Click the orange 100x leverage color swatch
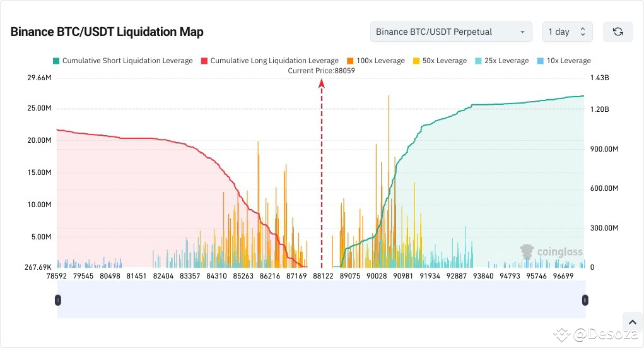 pos(350,61)
